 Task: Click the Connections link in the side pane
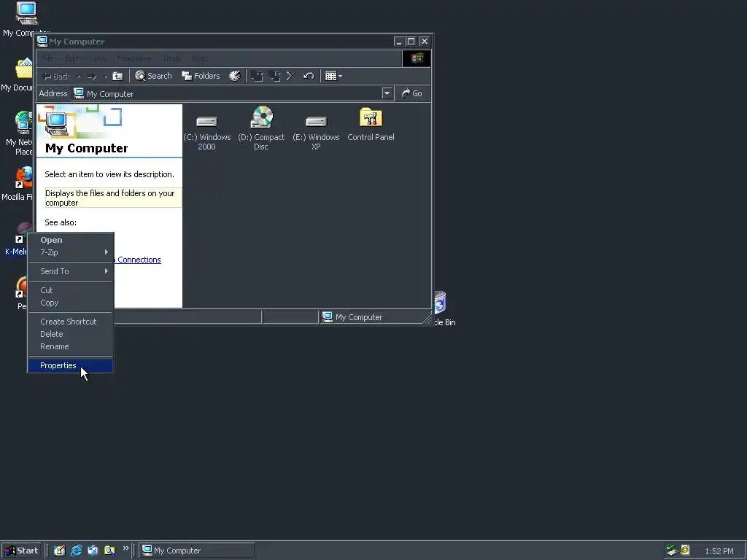pos(139,260)
